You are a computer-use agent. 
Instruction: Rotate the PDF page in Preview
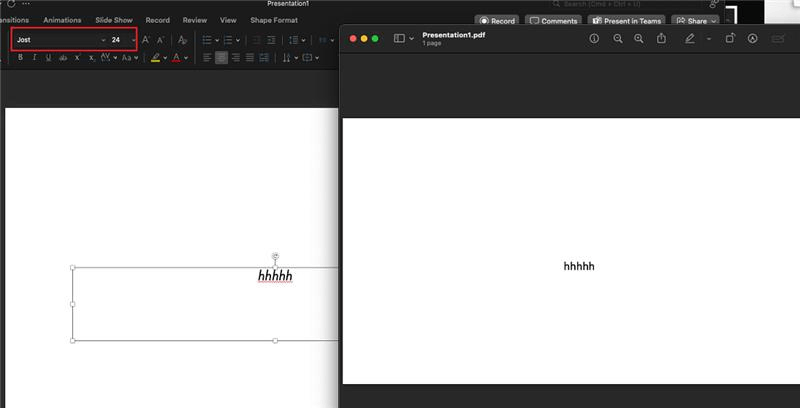pos(730,39)
